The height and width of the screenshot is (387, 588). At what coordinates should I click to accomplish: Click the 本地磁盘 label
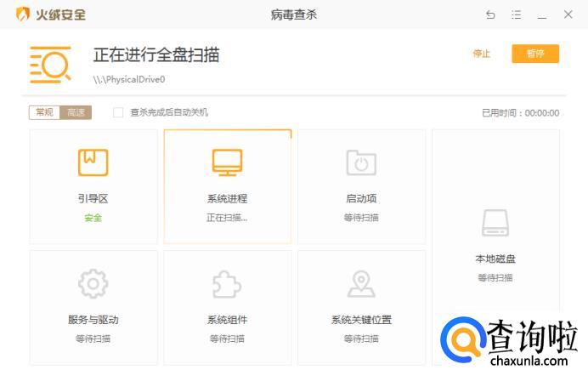coord(495,259)
